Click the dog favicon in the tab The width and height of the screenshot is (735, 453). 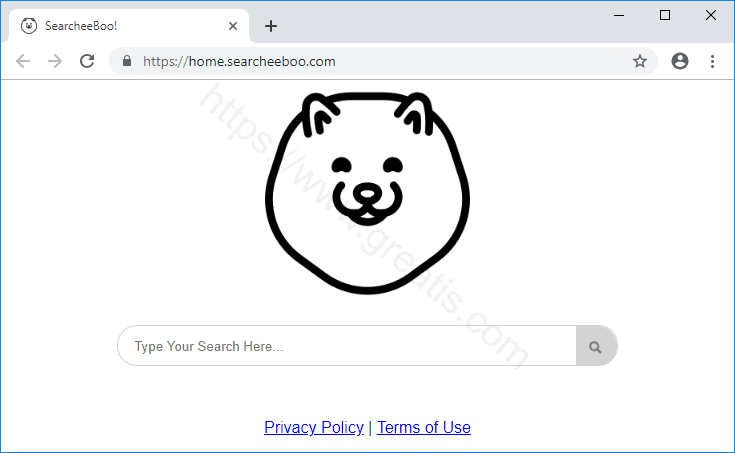point(29,26)
